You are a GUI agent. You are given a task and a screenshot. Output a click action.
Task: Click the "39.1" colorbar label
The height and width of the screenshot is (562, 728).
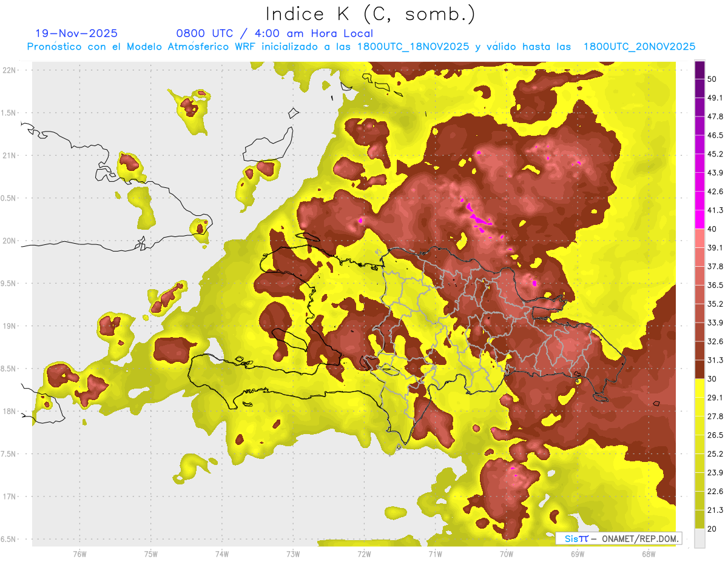(715, 247)
